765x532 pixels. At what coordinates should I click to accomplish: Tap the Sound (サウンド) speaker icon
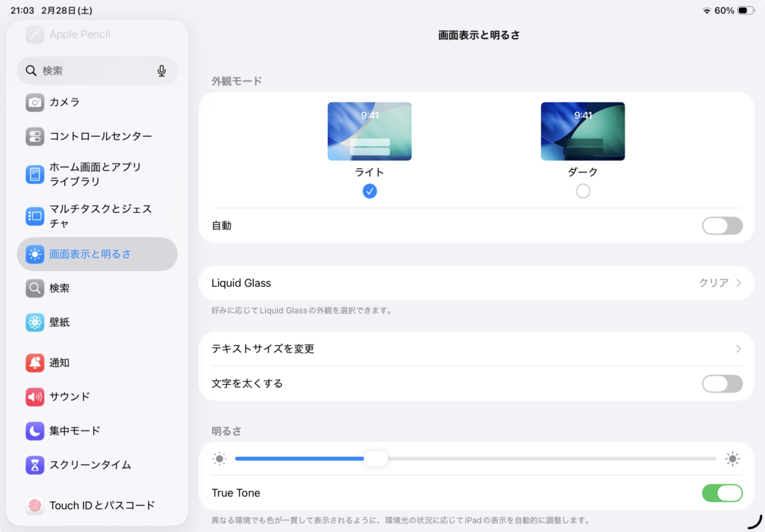click(35, 397)
